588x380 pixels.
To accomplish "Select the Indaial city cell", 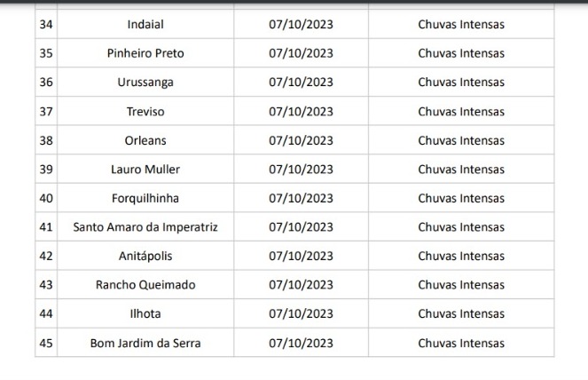I will tap(145, 24).
